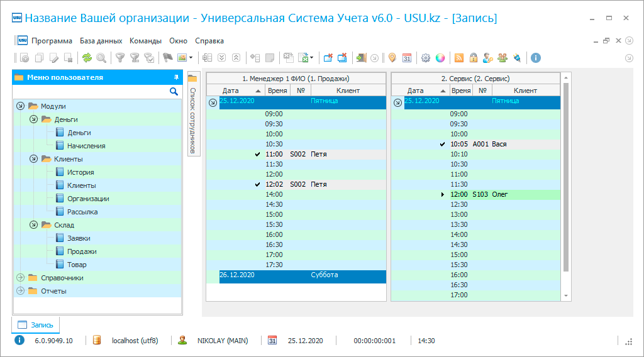
Task: Open the История module
Action: click(x=80, y=172)
